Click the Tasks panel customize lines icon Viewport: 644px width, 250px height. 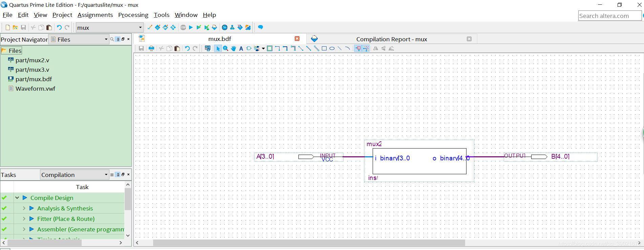(112, 175)
